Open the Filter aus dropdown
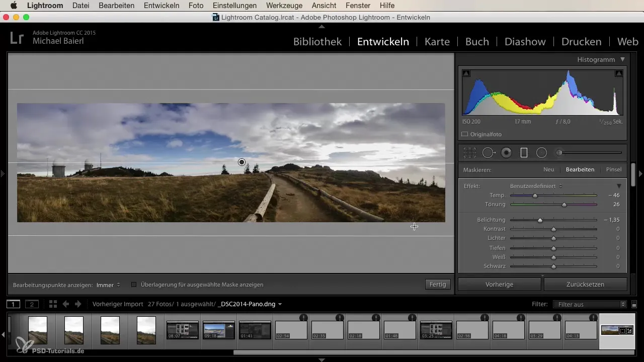The image size is (644, 362). pos(589,304)
